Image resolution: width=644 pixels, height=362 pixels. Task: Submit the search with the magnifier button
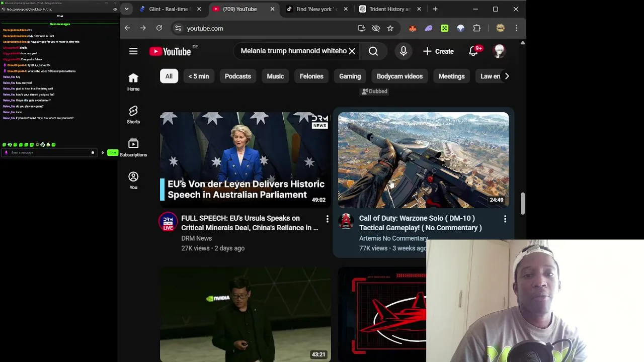[373, 51]
